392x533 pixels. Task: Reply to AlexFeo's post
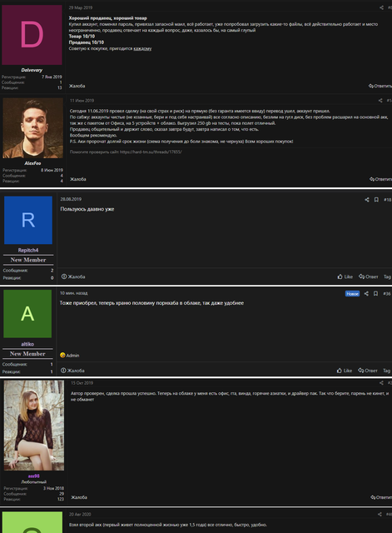(x=381, y=179)
